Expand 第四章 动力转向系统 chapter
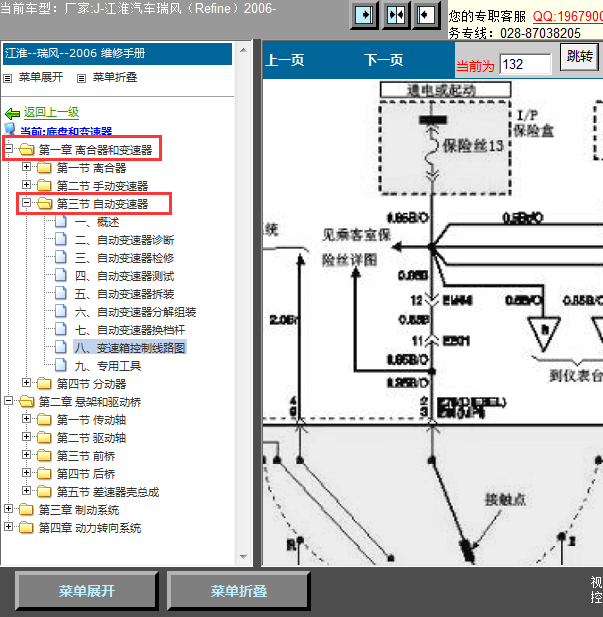The height and width of the screenshot is (617, 603). pyautogui.click(x=9, y=526)
